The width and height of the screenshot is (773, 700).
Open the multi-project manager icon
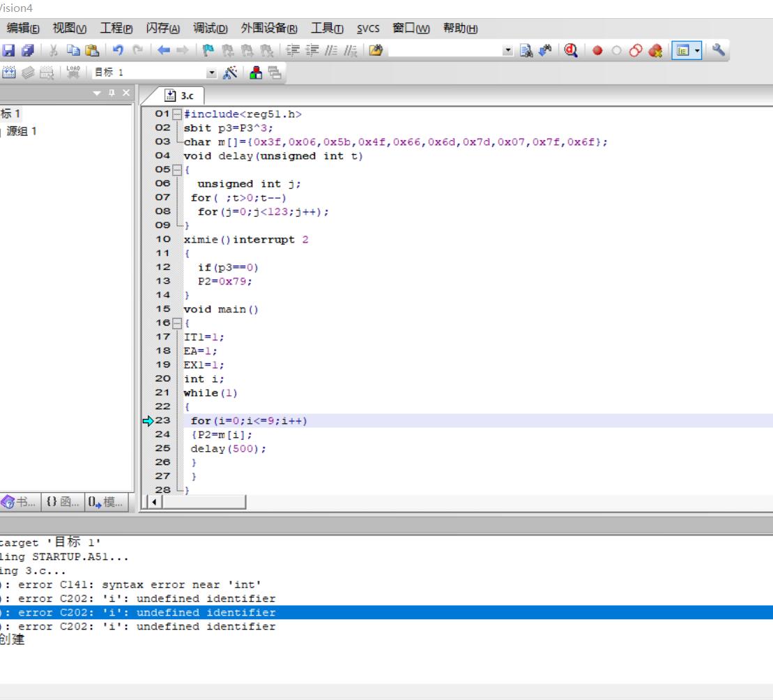[x=275, y=73]
